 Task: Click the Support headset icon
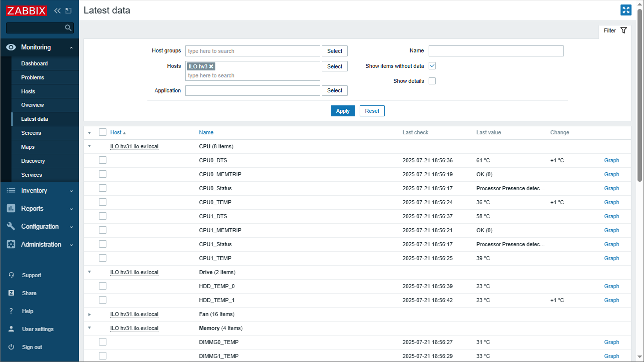(x=11, y=275)
